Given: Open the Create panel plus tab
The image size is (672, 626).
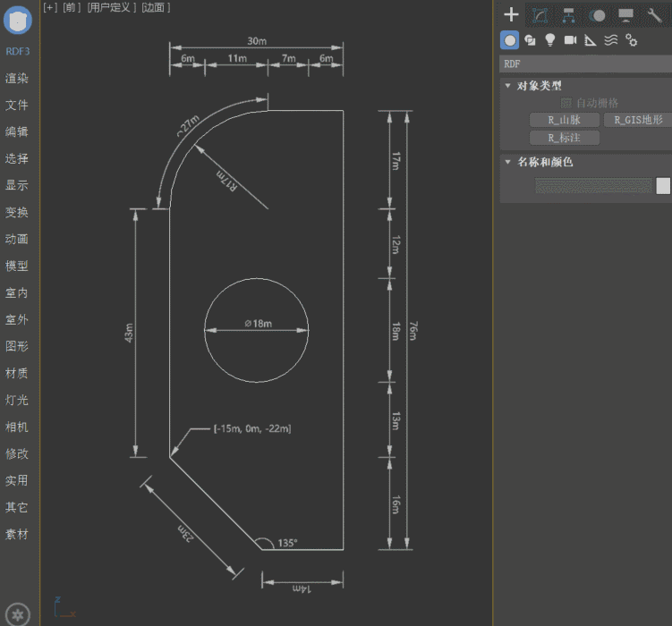Looking at the screenshot, I should coord(511,14).
